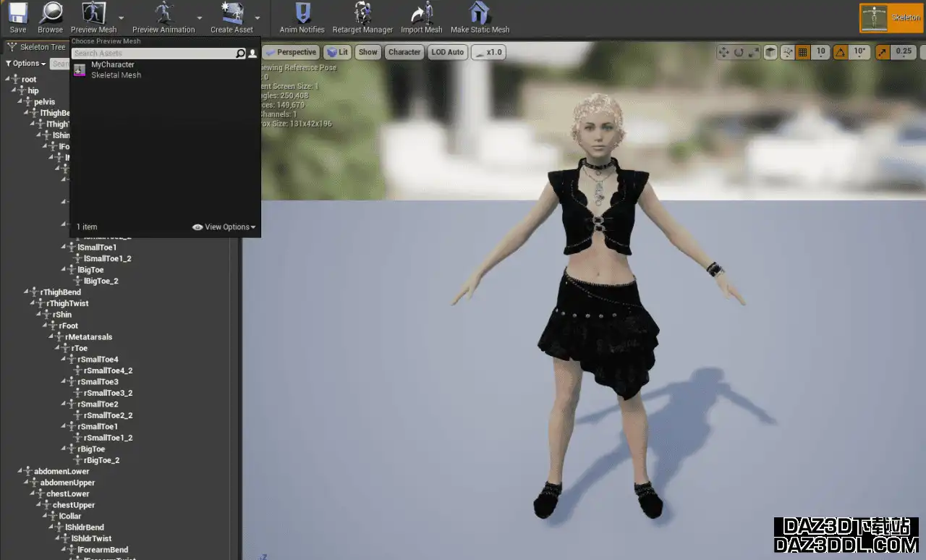926x560 pixels.
Task: Collapse the root bone node
Action: click(8, 80)
